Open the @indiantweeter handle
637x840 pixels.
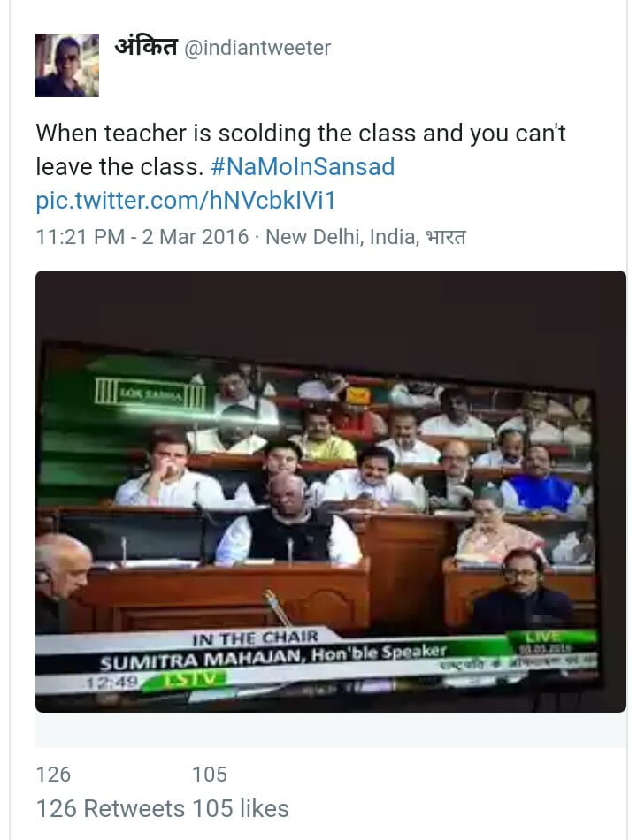(x=257, y=48)
